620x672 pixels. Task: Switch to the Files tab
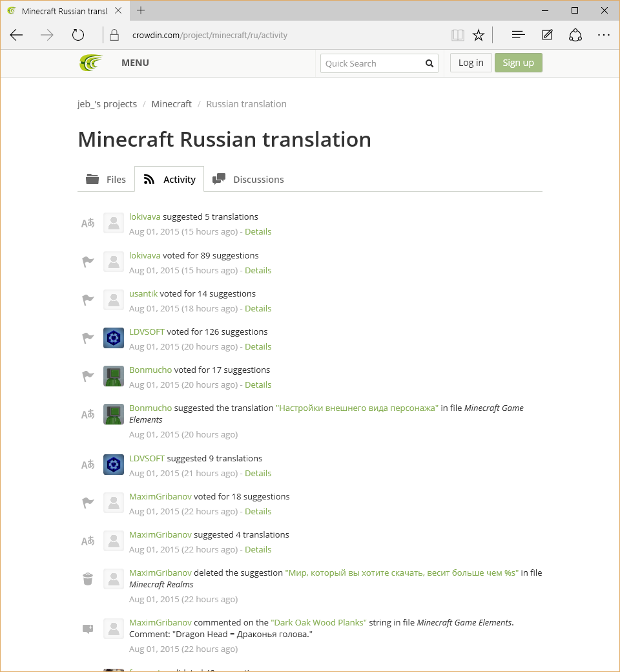[x=106, y=179]
